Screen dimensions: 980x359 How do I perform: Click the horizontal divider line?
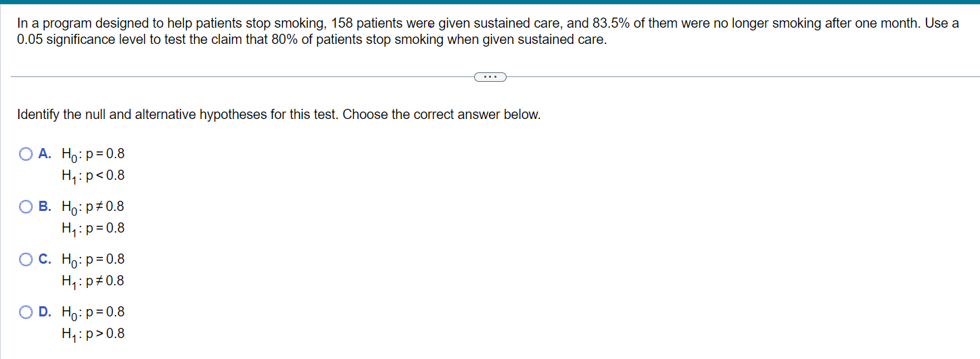(x=237, y=76)
